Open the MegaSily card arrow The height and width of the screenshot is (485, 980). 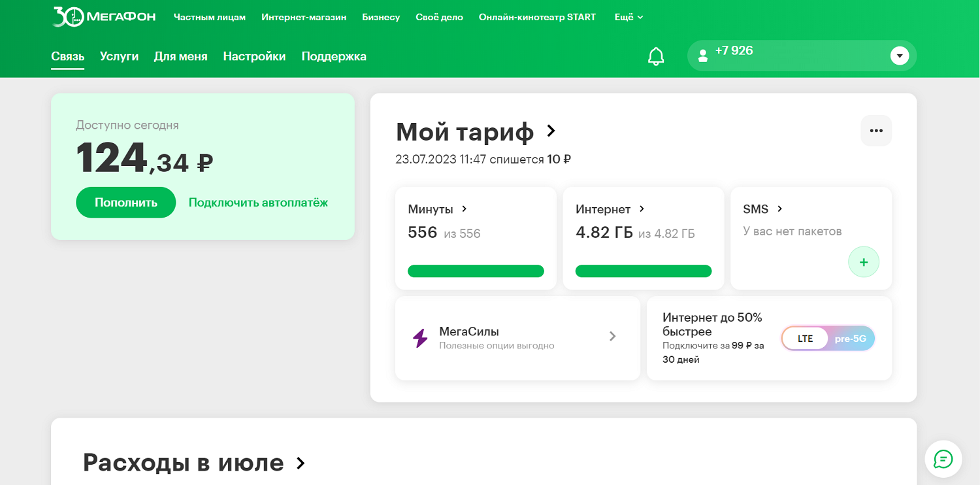coord(612,336)
